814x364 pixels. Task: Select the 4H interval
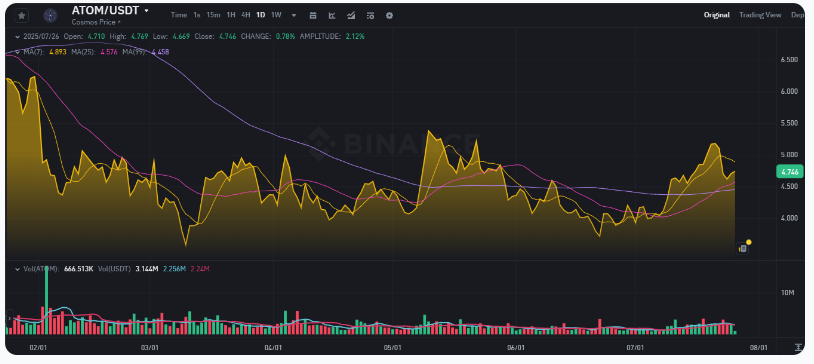(x=246, y=15)
